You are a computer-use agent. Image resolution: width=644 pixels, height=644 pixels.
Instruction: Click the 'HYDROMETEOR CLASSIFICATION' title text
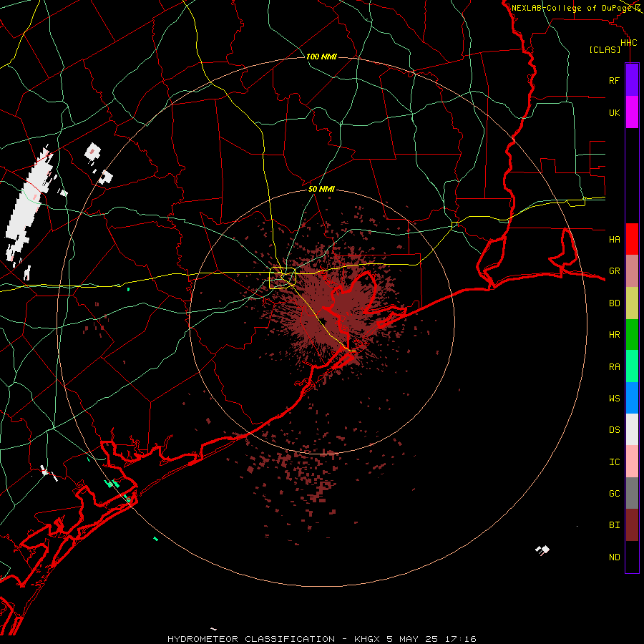[x=251, y=639]
